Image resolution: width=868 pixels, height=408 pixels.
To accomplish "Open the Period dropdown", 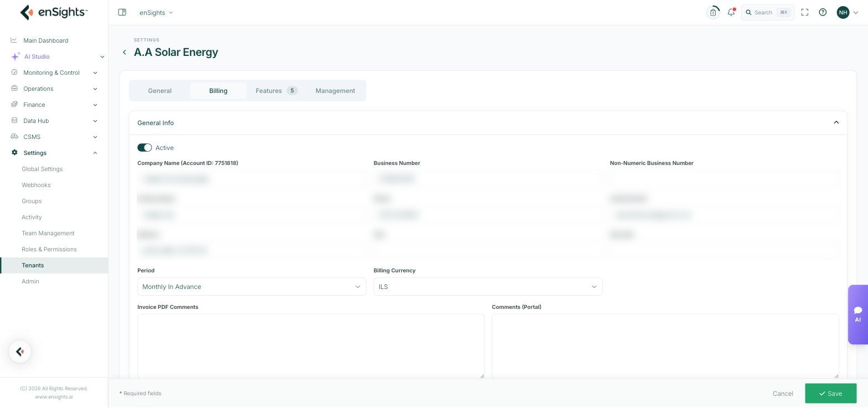I will (x=252, y=287).
